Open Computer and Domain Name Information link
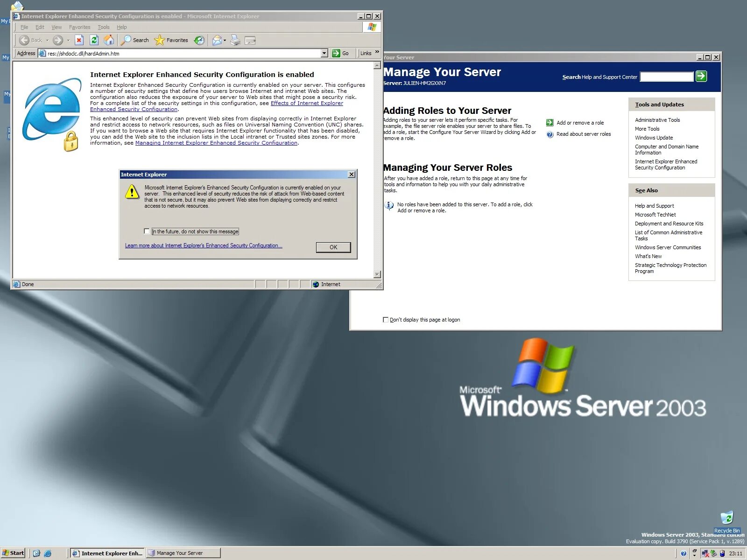 click(667, 149)
